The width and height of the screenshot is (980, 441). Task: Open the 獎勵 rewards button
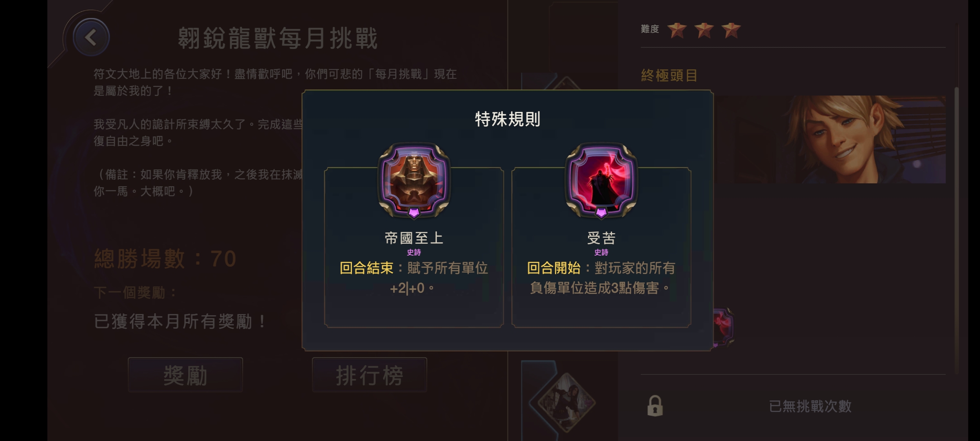185,375
